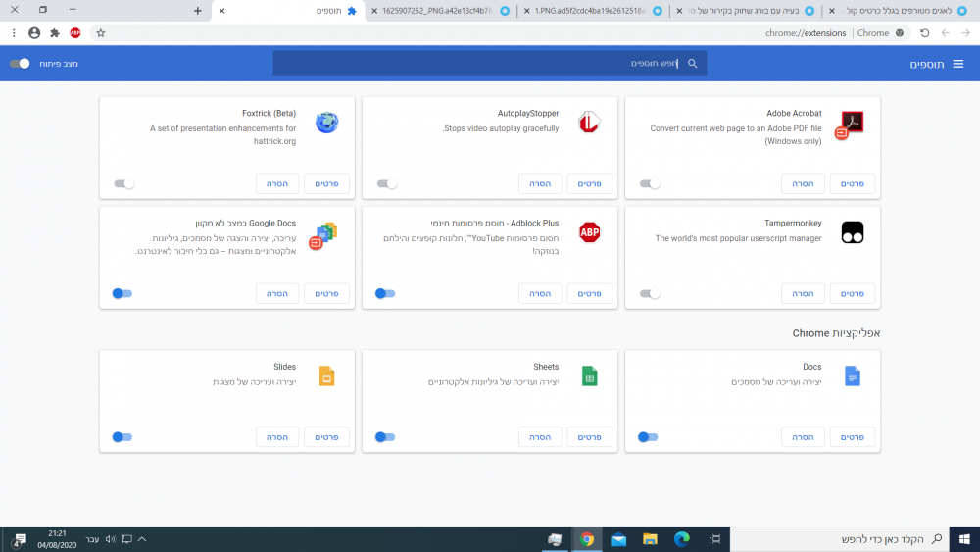The width and height of the screenshot is (980, 552).
Task: Disable the Slides app toggle
Action: click(122, 437)
